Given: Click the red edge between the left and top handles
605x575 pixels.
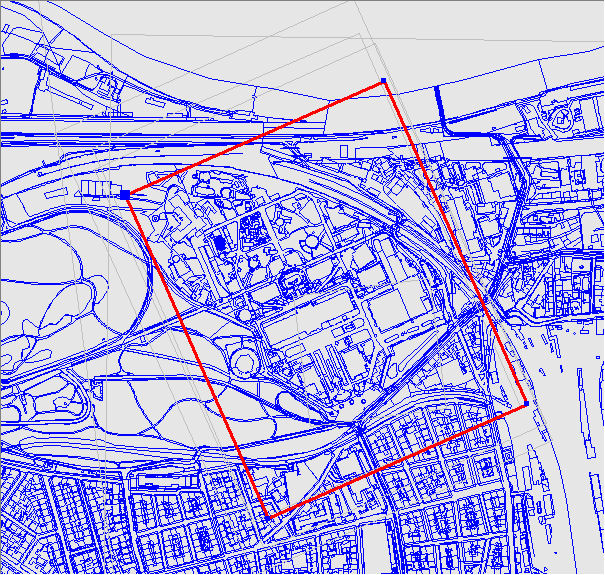Looking at the screenshot, I should point(254,138).
